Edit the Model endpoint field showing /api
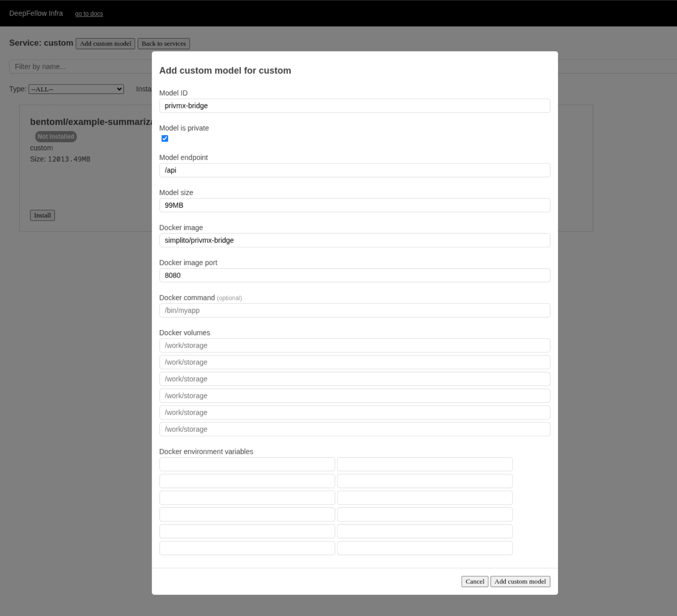The width and height of the screenshot is (677, 616). [354, 170]
